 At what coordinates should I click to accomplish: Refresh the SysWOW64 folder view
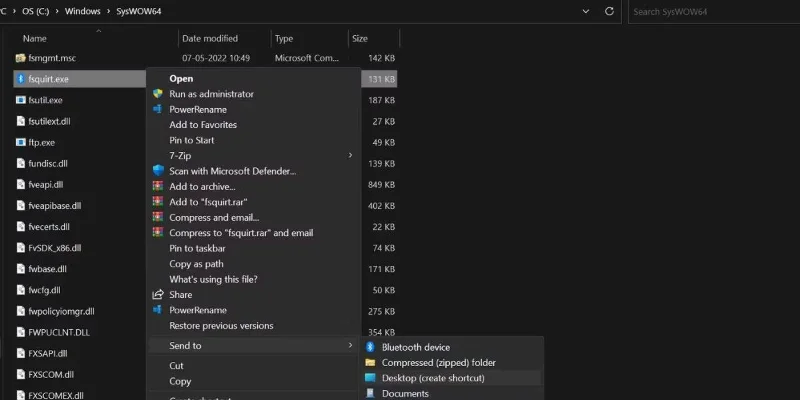point(609,11)
